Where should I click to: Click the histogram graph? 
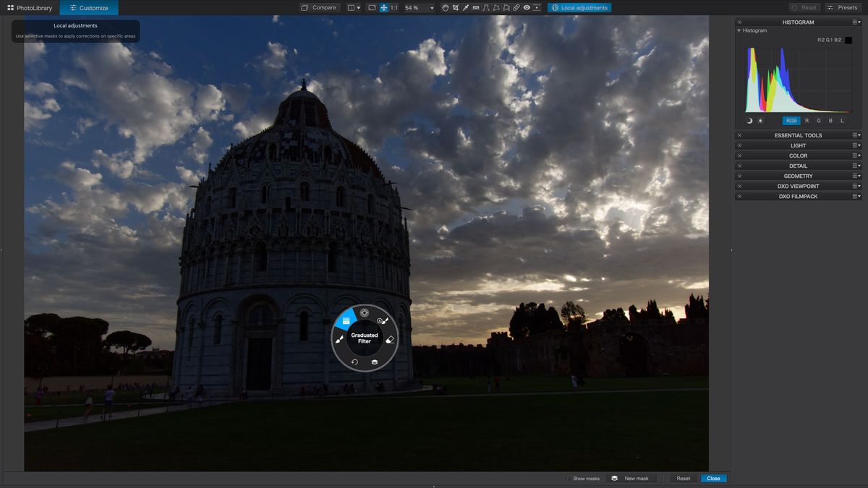(x=799, y=80)
